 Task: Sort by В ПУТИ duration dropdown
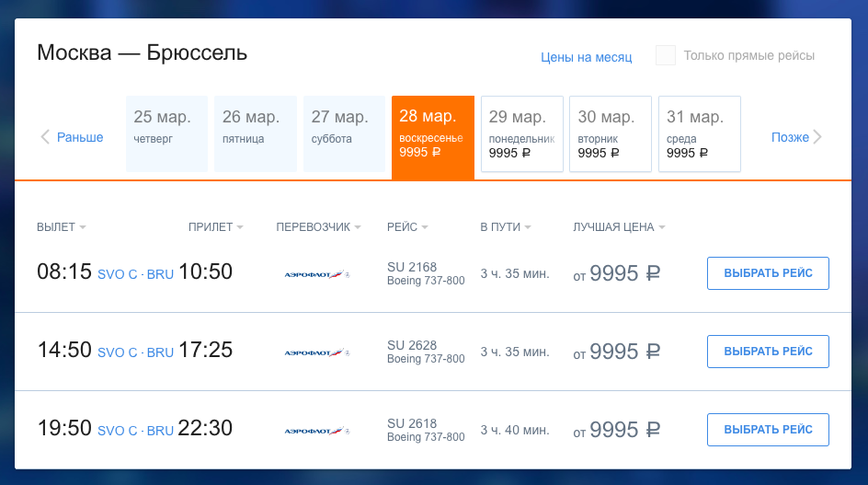point(506,226)
